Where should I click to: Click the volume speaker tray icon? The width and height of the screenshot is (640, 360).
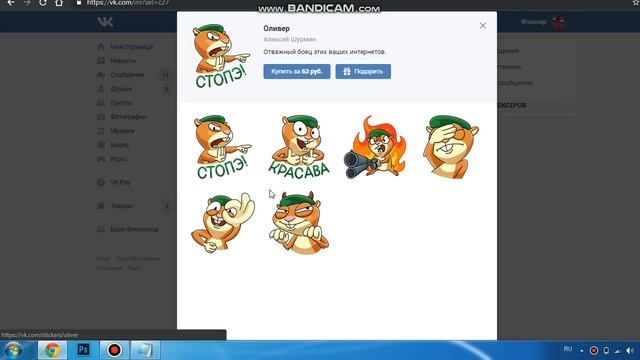[x=630, y=351]
